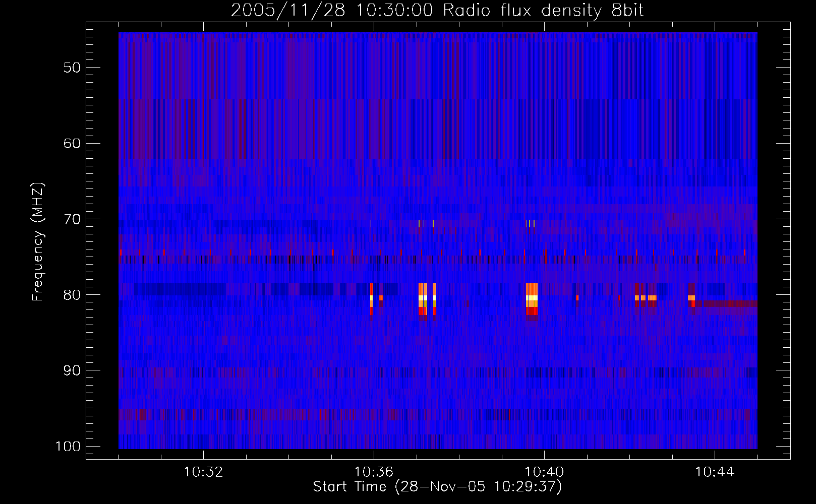The image size is (816, 504).
Task: Click the '10:36' time tick label
Action: (374, 472)
